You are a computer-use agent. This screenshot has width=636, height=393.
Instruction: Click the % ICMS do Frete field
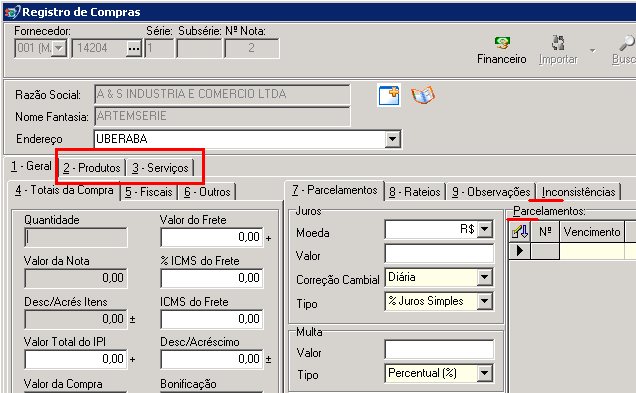[x=212, y=278]
